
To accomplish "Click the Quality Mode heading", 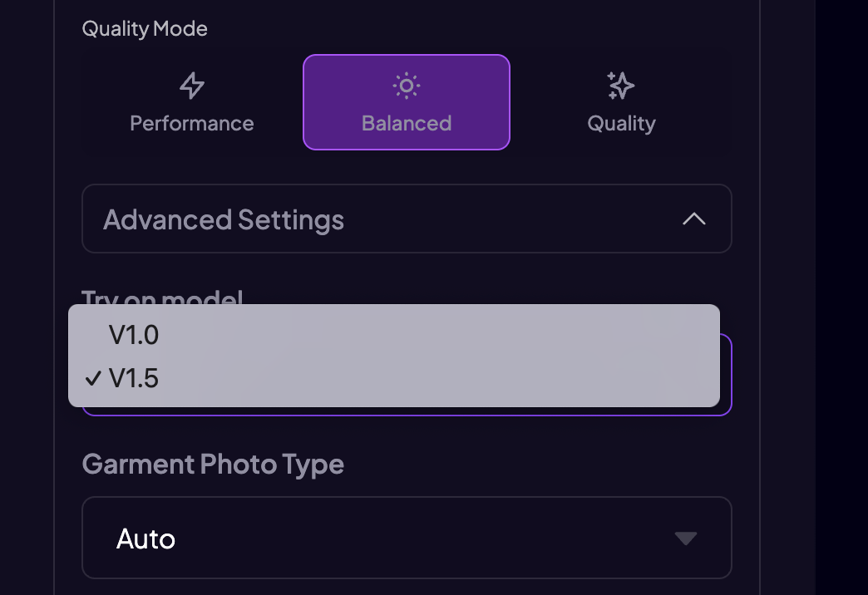I will point(145,29).
